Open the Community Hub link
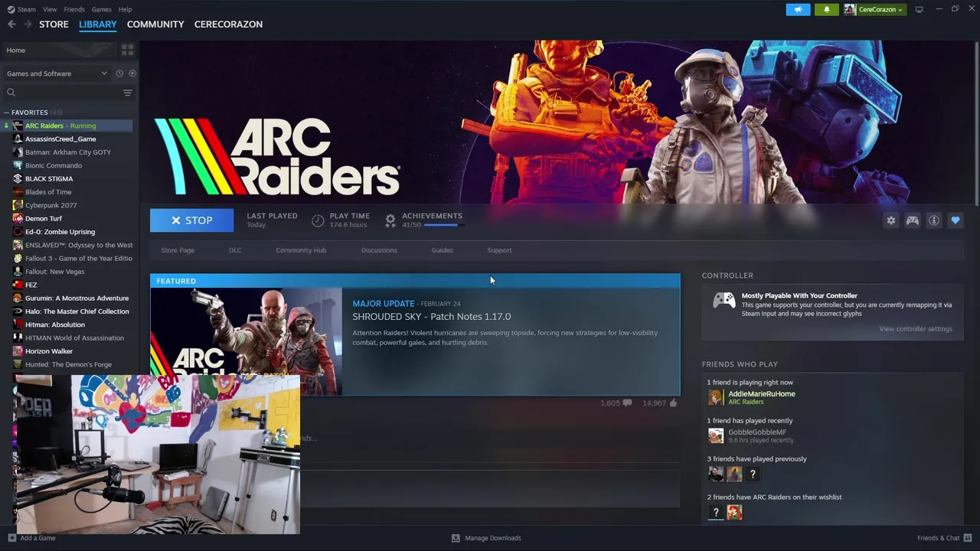The width and height of the screenshot is (980, 551). click(x=301, y=250)
